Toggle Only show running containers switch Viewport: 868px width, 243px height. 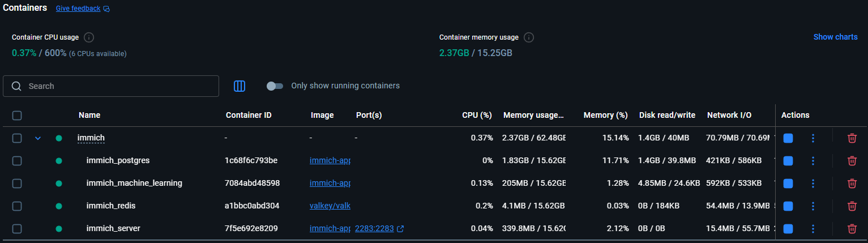pos(275,86)
